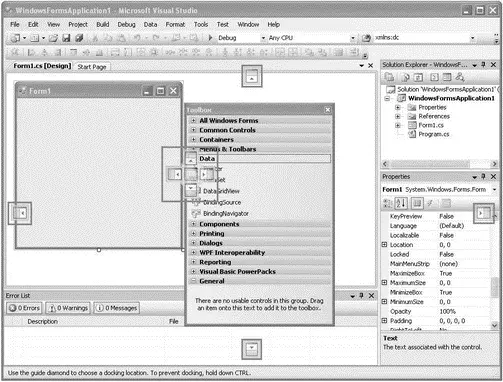Toggle the 0 Warnings filter button
This screenshot has width=503, height=382.
[x=68, y=308]
